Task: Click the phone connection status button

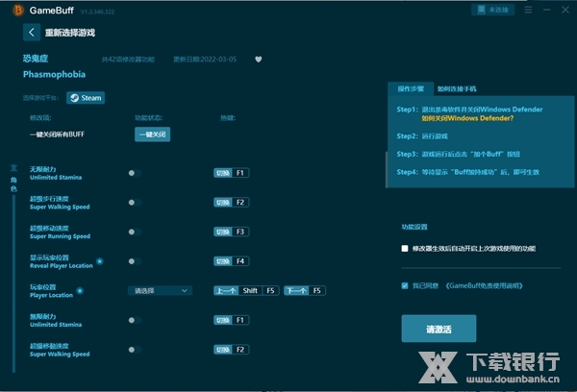Action: (492, 10)
